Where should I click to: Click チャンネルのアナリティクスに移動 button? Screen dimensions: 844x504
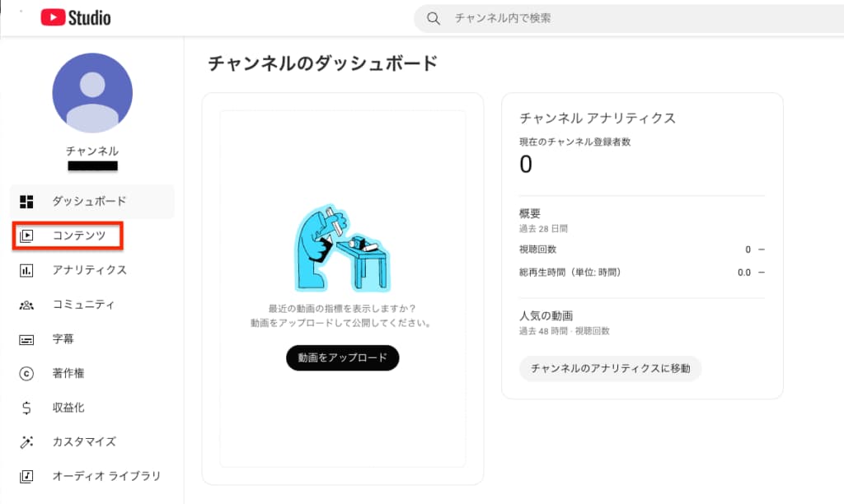pyautogui.click(x=611, y=368)
